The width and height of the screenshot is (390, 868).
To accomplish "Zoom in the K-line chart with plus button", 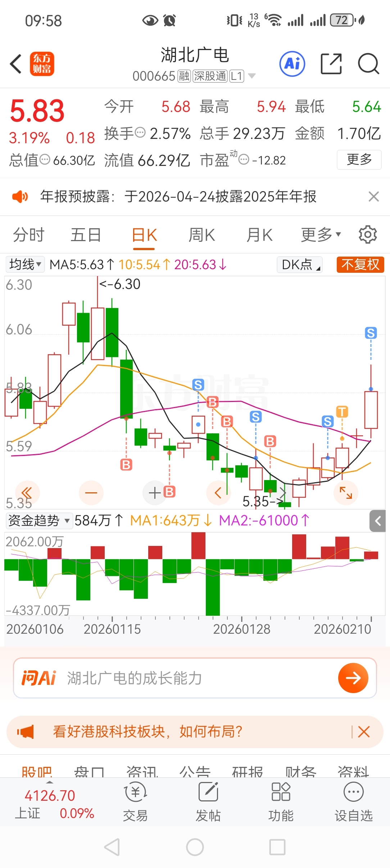I will click(155, 493).
